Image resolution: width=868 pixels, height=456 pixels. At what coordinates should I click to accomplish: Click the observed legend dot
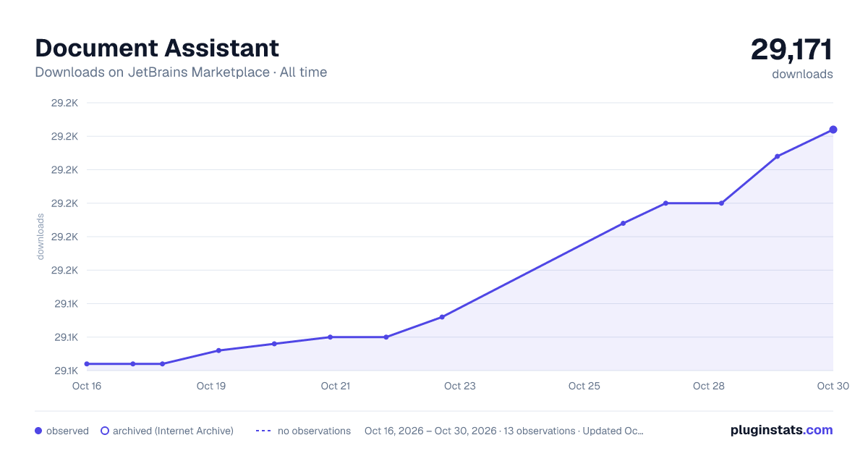[38, 431]
